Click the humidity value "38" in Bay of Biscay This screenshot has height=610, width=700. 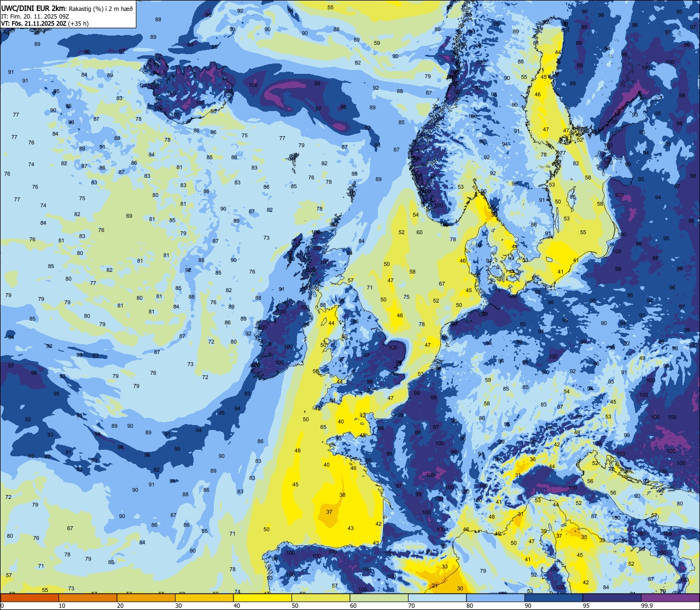click(342, 495)
